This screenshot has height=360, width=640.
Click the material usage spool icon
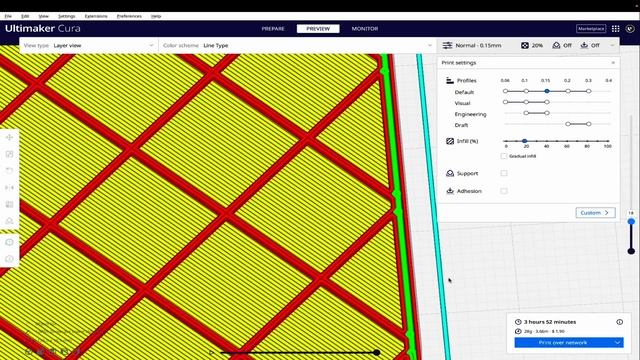[x=518, y=331]
